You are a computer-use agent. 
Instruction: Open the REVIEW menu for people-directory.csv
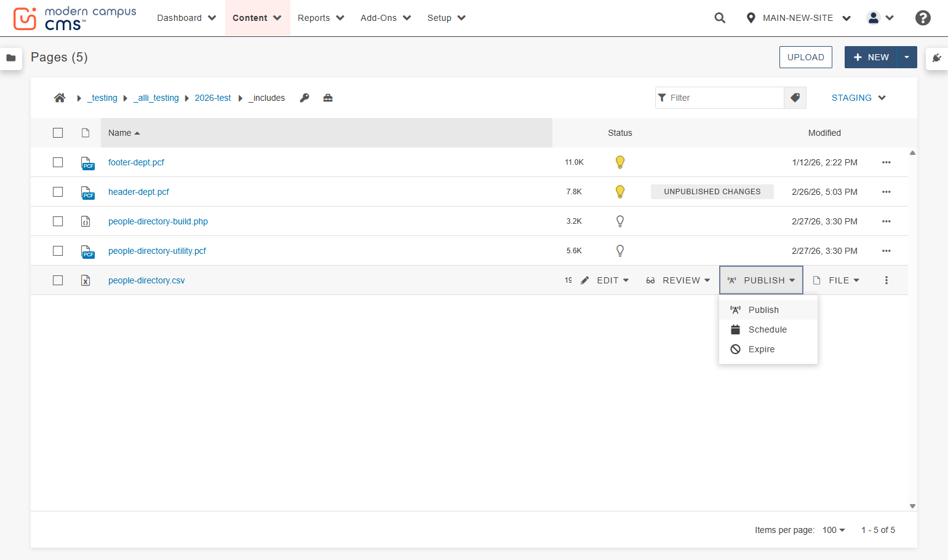[x=678, y=280]
